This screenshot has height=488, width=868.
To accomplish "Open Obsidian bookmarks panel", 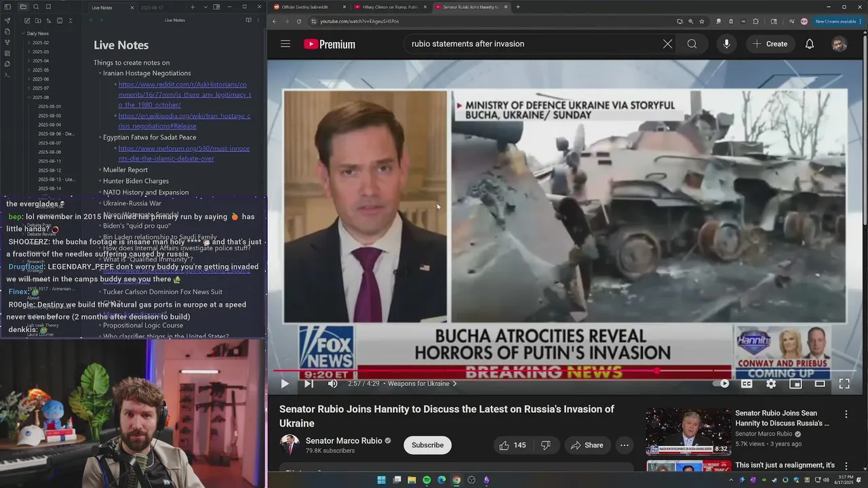I will coord(48,7).
